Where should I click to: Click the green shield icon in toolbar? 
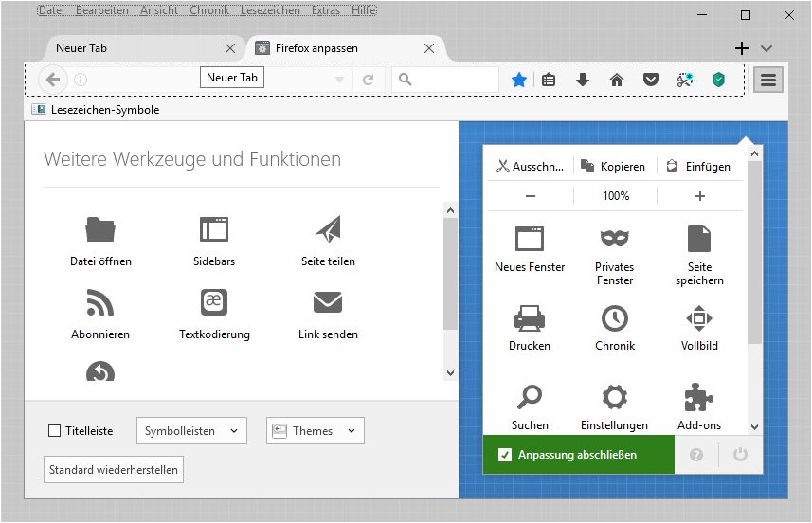pyautogui.click(x=718, y=80)
